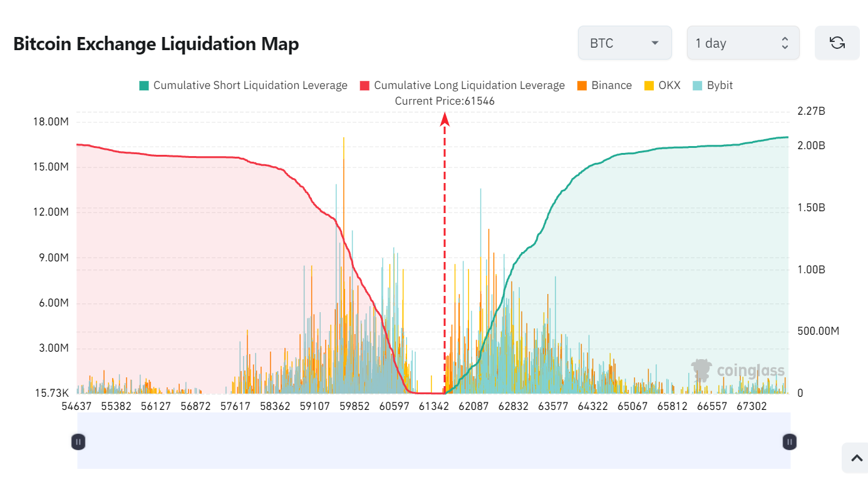Toggle Cumulative Long Liquidation Leverage legend series

pyautogui.click(x=462, y=85)
